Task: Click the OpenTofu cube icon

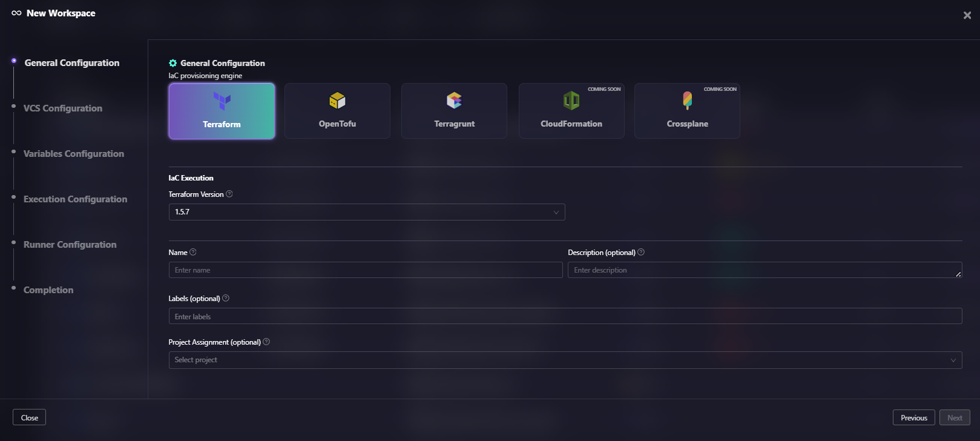Action: click(x=337, y=101)
